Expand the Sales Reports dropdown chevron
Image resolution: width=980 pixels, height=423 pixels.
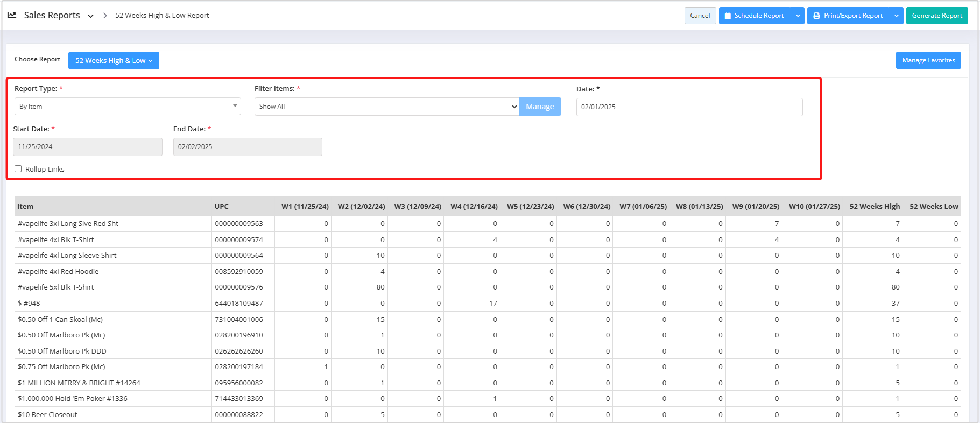point(90,16)
